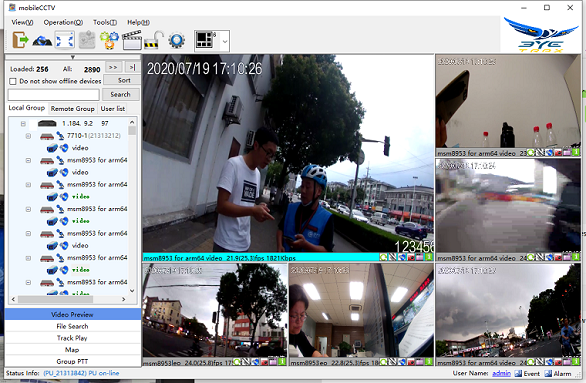Viewport: 586px width, 383px height.
Task: Click the blue globe icon on the cyan bar
Action: pyautogui.click(x=402, y=257)
